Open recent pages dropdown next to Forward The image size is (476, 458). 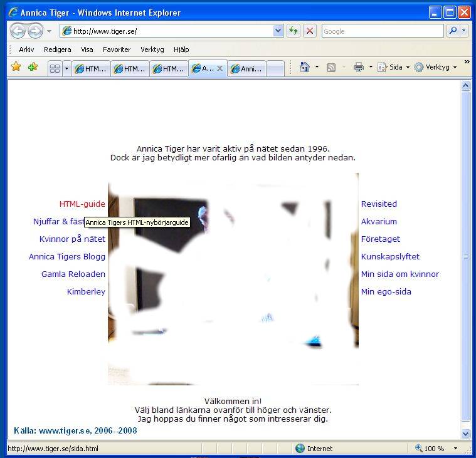click(49, 31)
